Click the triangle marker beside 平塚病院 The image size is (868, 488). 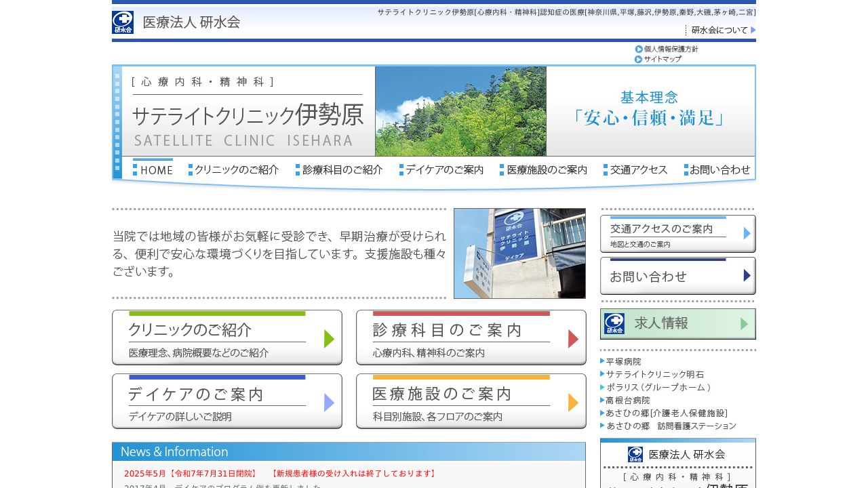click(x=601, y=361)
